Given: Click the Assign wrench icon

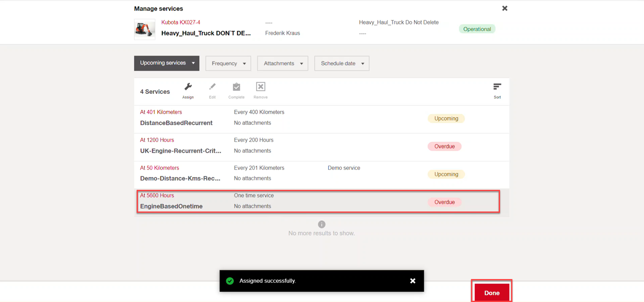Looking at the screenshot, I should point(188,87).
